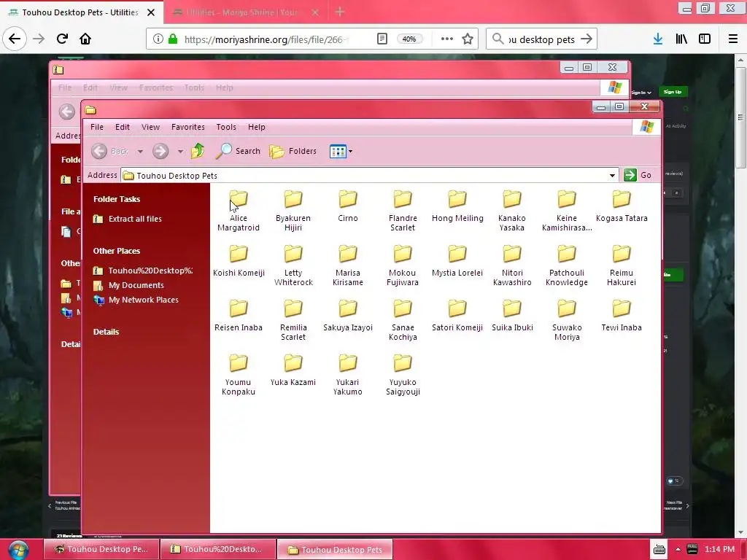Screen dimensions: 747x560
Task: Click the Search toolbar button
Action: click(x=238, y=151)
